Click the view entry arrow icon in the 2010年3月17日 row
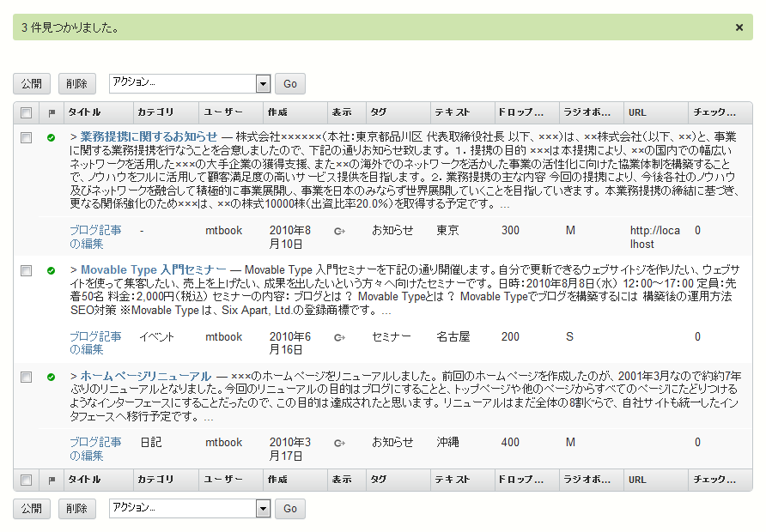 point(339,443)
